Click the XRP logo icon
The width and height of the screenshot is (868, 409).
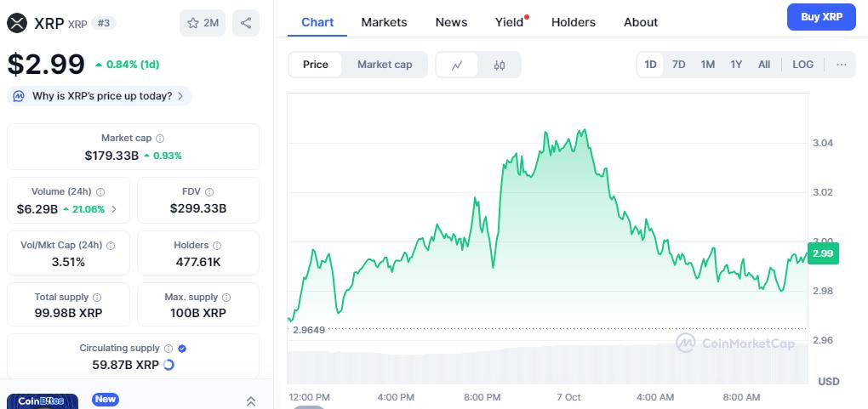click(17, 23)
